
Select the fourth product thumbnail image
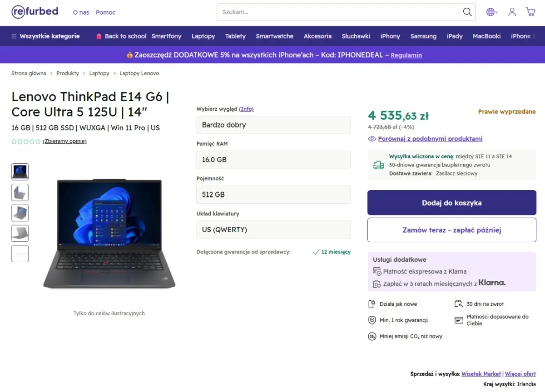[20, 233]
